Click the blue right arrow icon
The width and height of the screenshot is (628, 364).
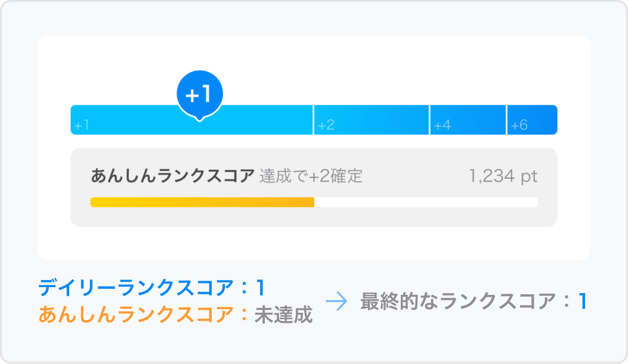point(336,302)
